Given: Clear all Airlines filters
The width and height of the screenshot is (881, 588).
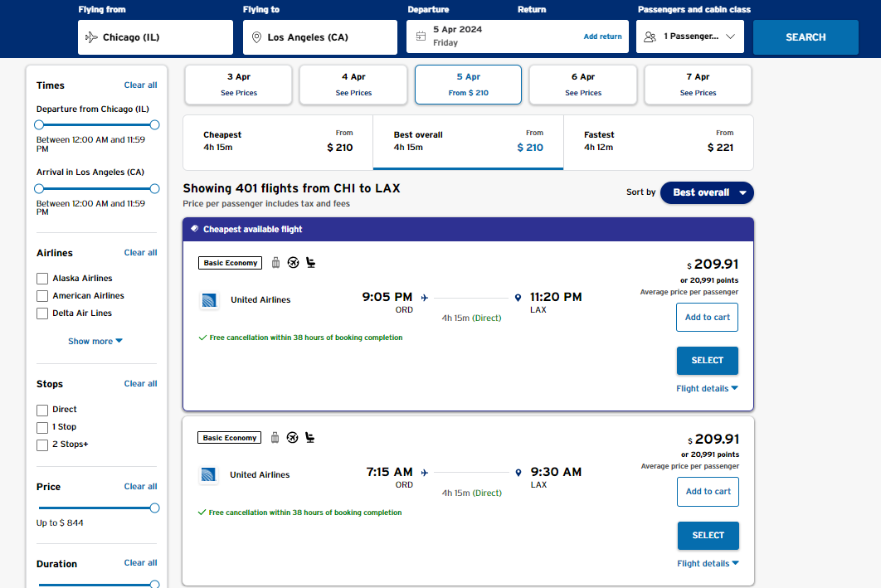Looking at the screenshot, I should tap(140, 253).
